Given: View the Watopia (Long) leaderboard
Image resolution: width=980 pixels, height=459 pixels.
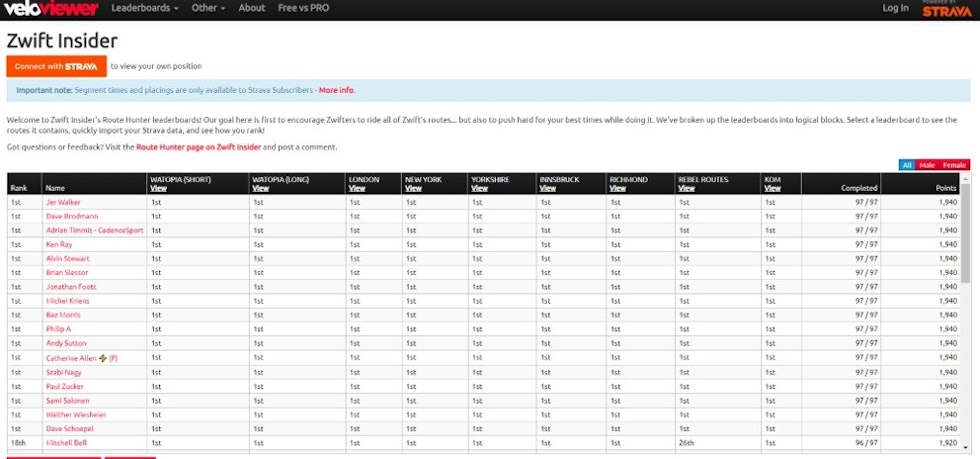Looking at the screenshot, I should [x=261, y=188].
